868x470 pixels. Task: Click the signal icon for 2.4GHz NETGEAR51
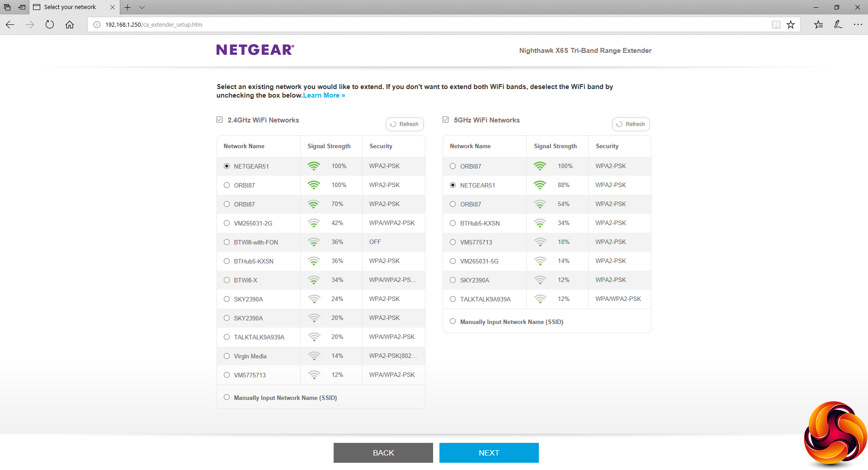(x=314, y=166)
